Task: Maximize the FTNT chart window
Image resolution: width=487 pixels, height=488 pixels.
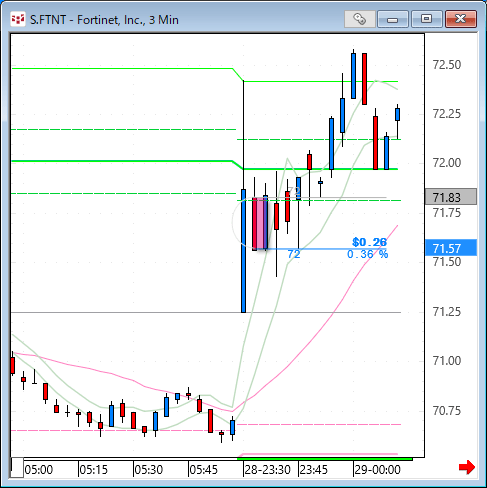Action: [426, 19]
